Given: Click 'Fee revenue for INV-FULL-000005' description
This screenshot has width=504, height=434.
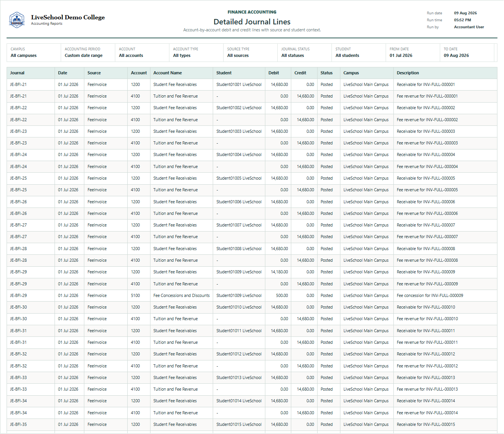Looking at the screenshot, I should pos(427,190).
